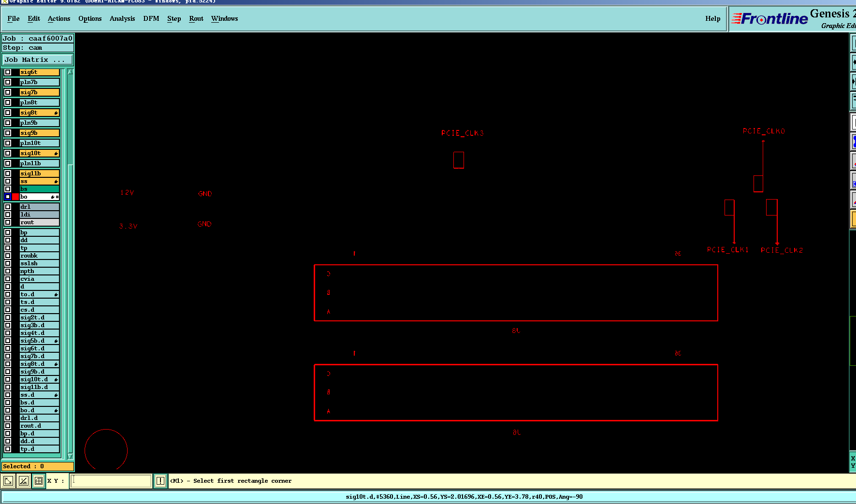
Task: Select layer ldi in the layer list
Action: point(39,215)
